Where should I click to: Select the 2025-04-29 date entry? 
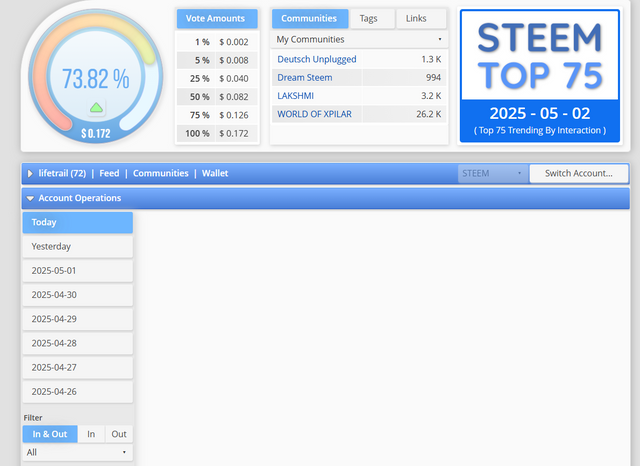click(78, 319)
